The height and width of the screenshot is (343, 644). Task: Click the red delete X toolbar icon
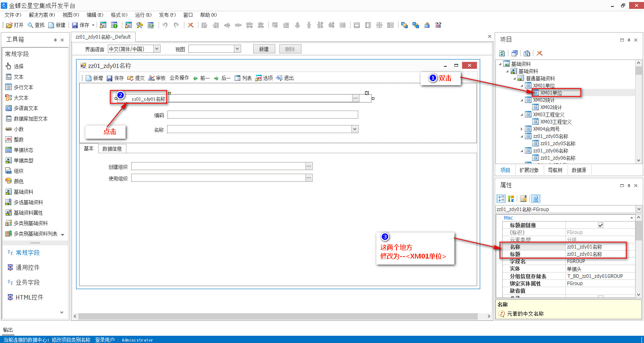click(x=191, y=25)
